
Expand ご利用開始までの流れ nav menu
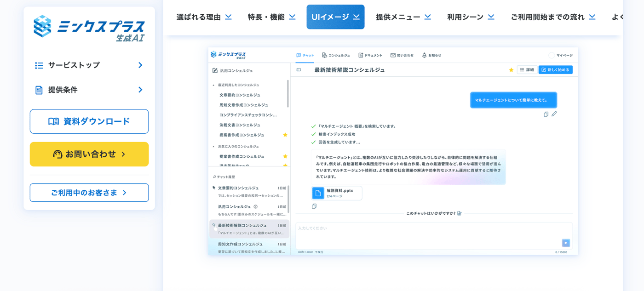(553, 17)
